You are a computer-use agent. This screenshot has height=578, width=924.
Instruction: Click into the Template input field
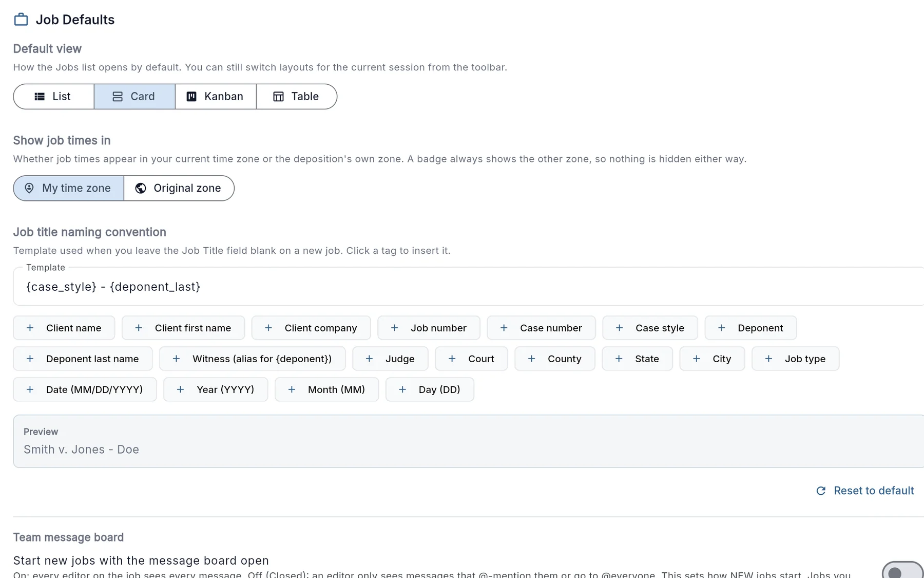[469, 287]
